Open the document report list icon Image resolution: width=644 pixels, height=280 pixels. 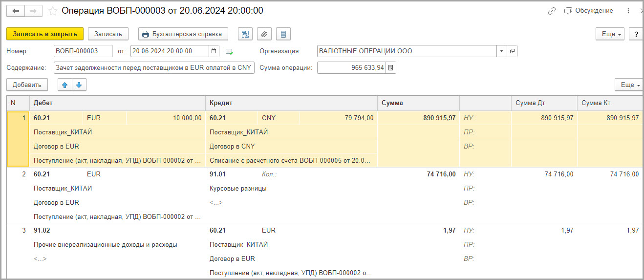click(x=283, y=34)
